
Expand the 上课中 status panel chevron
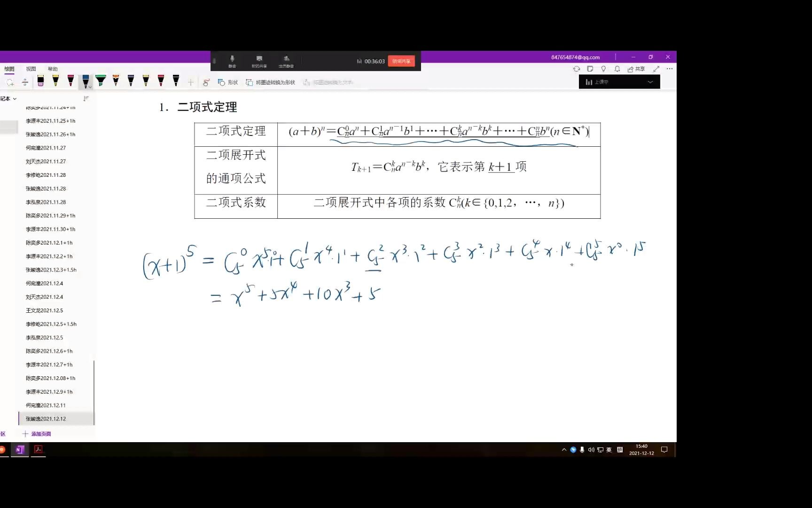651,82
